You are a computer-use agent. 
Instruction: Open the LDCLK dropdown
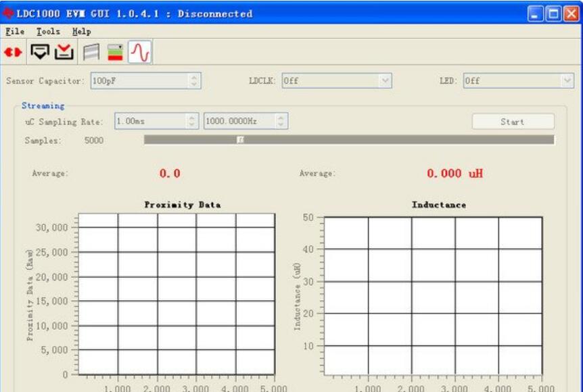pos(337,80)
